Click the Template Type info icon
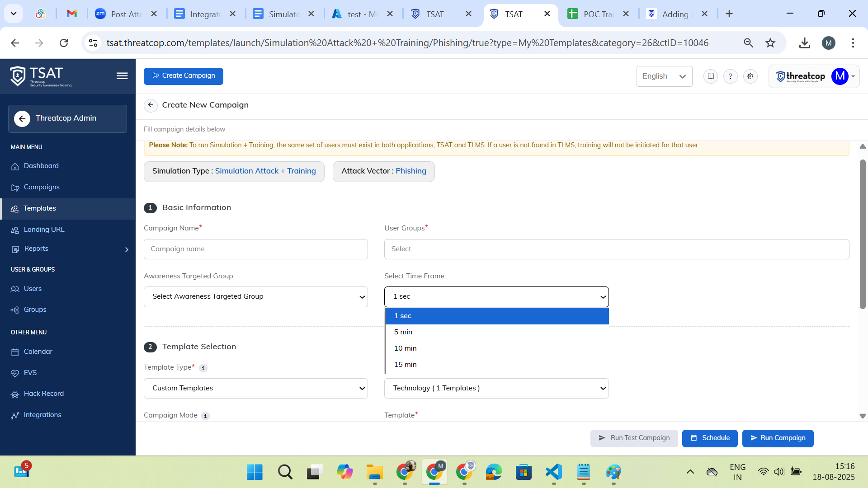This screenshot has height=488, width=868. coord(203,368)
